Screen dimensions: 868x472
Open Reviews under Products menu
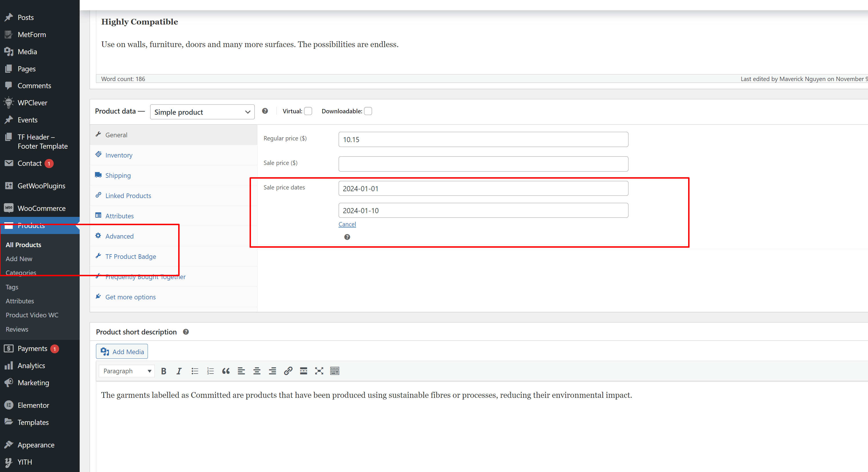click(17, 329)
